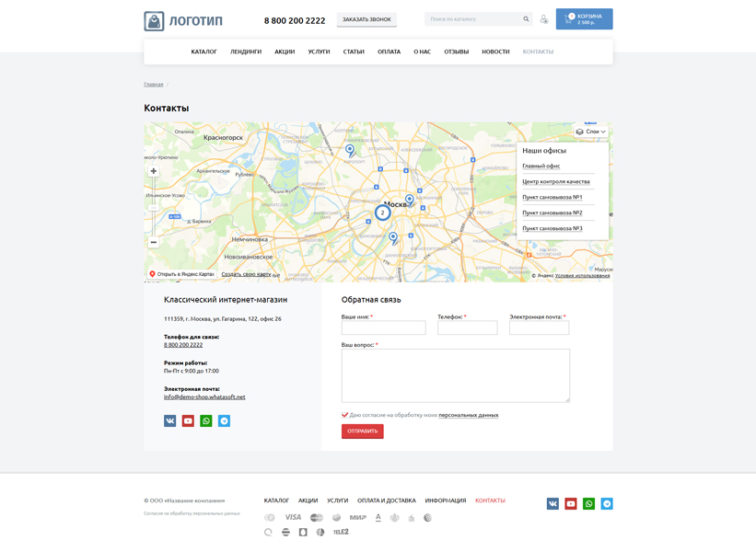Go to Отзывы in navigation menu
The height and width of the screenshot is (552, 756).
point(456,52)
